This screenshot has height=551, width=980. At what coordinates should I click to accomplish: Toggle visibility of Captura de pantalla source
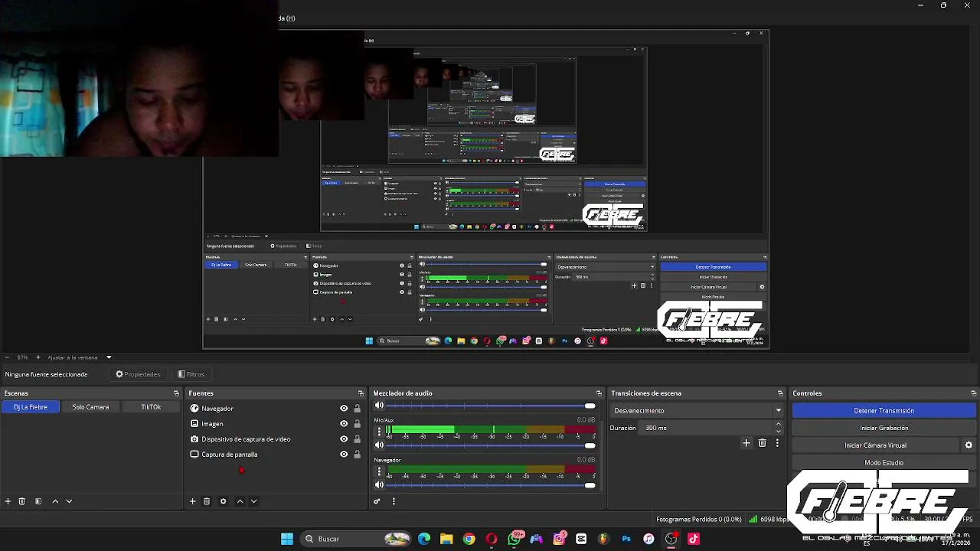coord(344,455)
